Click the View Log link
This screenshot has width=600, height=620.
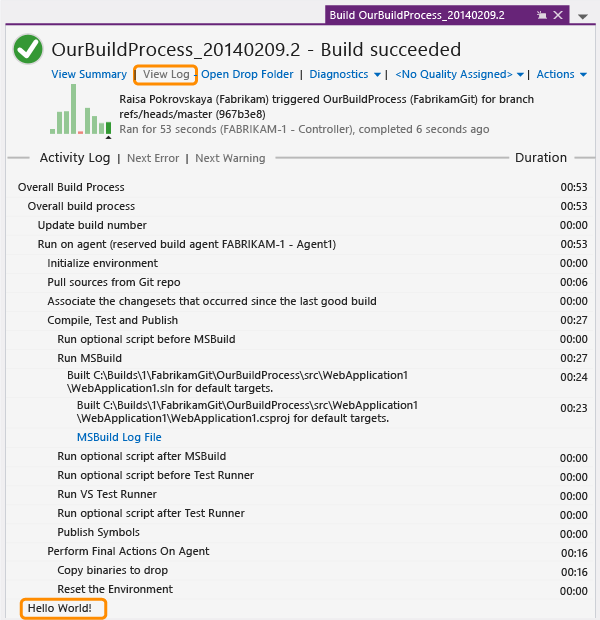point(166,74)
